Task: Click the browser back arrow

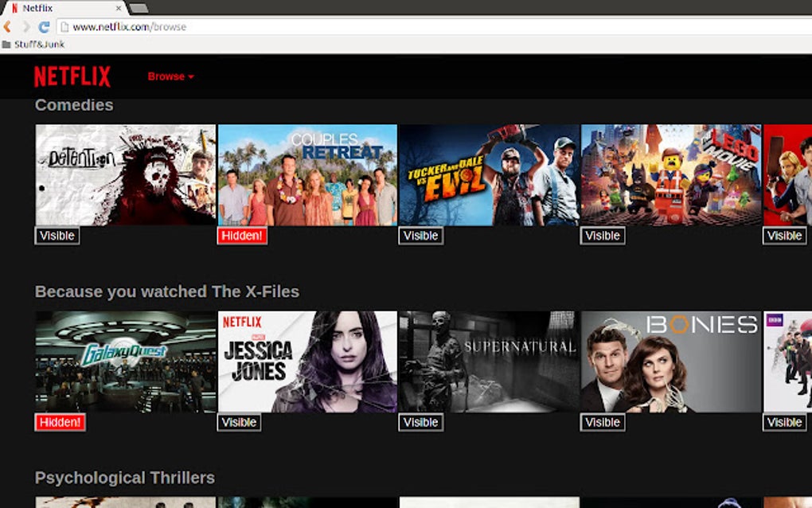Action: (x=6, y=26)
